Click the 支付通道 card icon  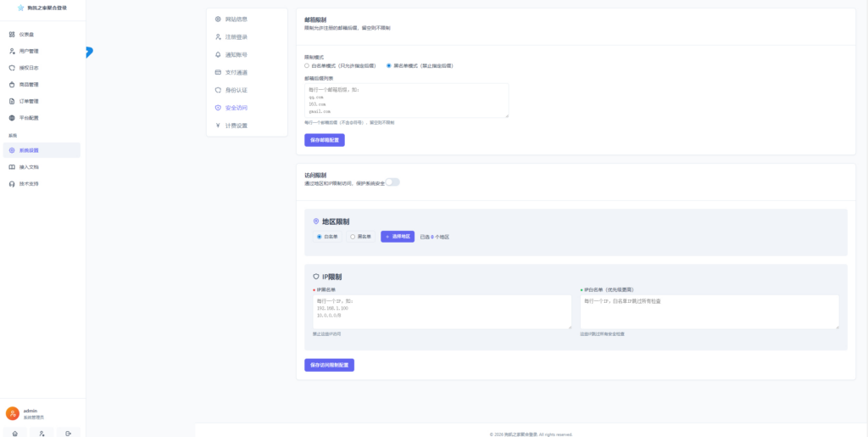pos(218,72)
